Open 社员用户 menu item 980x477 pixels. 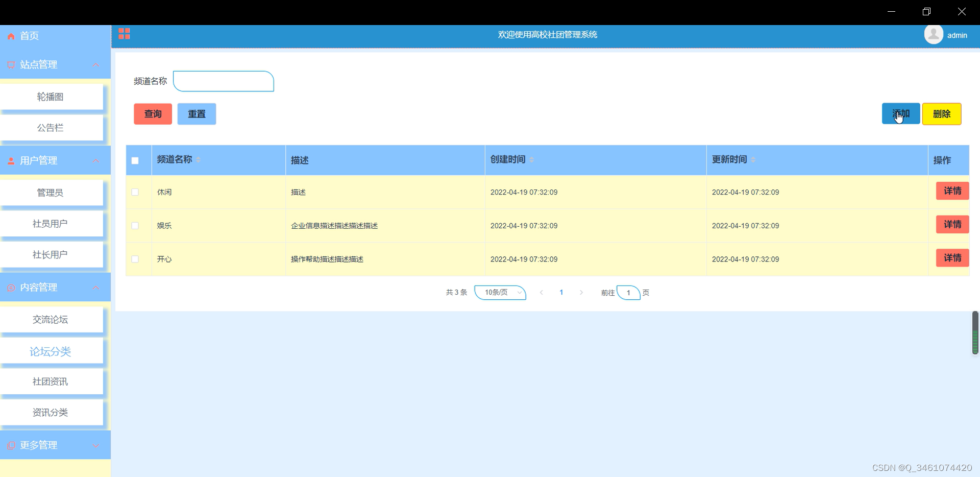pyautogui.click(x=51, y=224)
